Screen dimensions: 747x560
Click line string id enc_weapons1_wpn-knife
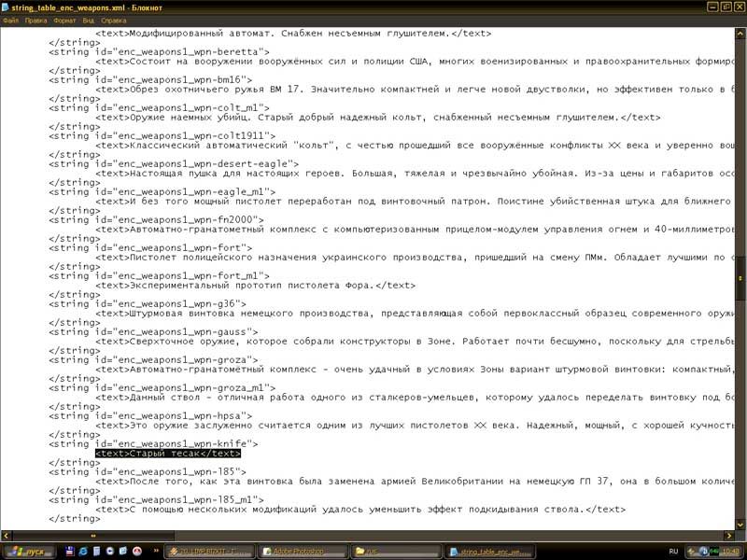click(x=153, y=444)
